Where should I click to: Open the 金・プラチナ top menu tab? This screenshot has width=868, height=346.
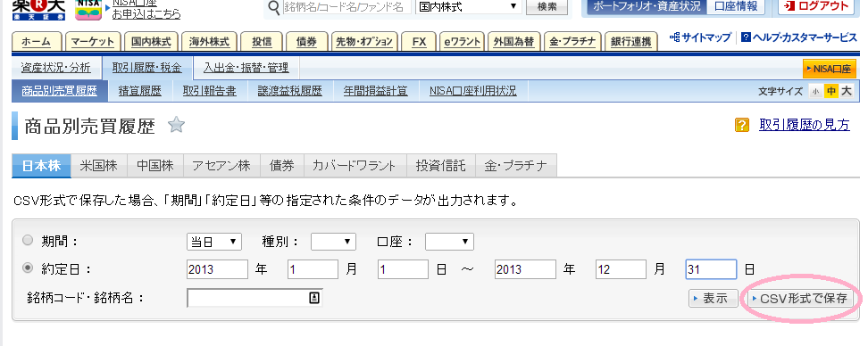click(572, 41)
